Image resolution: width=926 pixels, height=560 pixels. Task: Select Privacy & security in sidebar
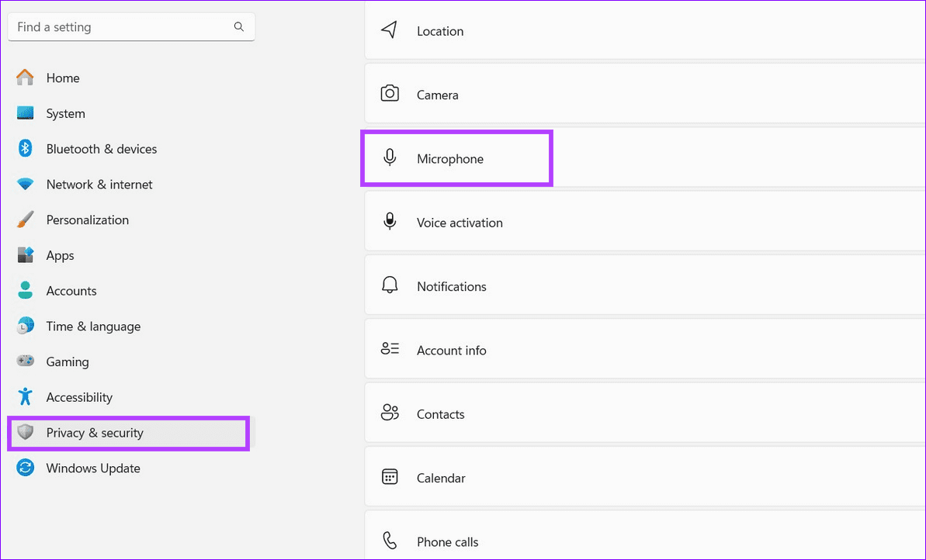95,433
